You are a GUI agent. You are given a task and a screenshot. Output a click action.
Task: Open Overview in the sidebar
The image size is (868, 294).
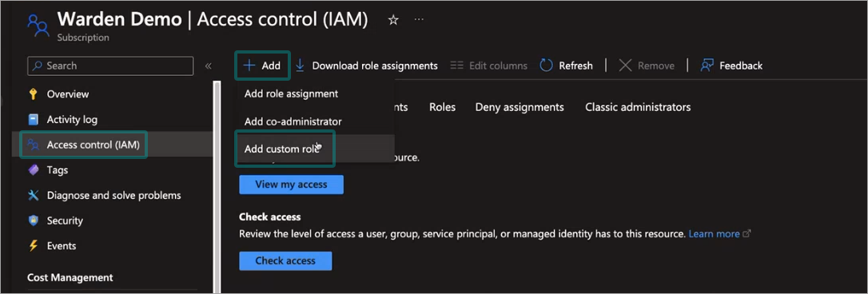click(67, 94)
